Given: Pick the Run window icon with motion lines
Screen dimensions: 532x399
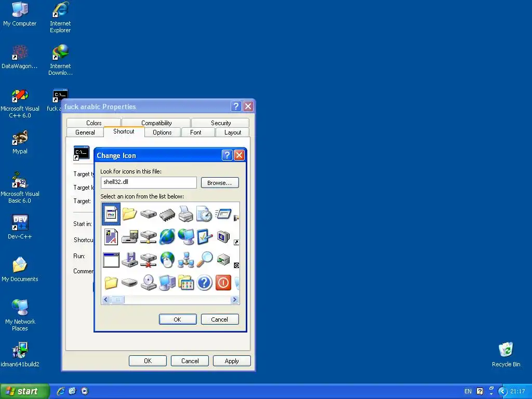Looking at the screenshot, I should 223,214.
